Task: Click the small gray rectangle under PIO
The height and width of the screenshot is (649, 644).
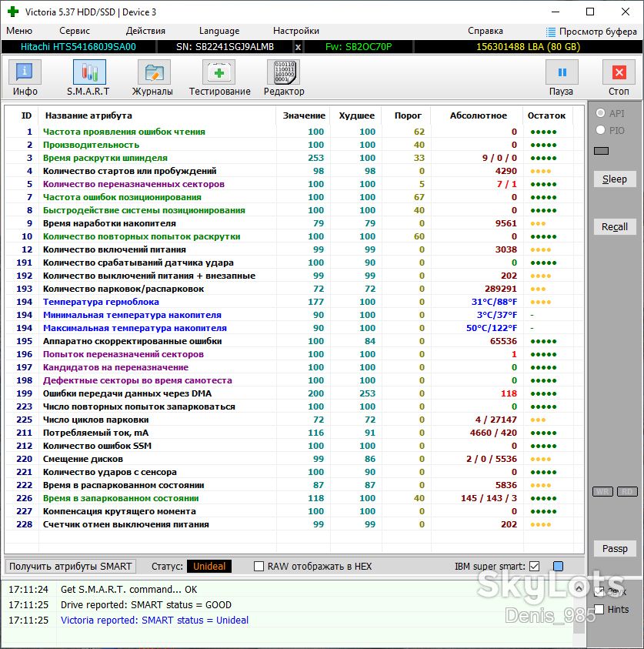Action: click(601, 151)
